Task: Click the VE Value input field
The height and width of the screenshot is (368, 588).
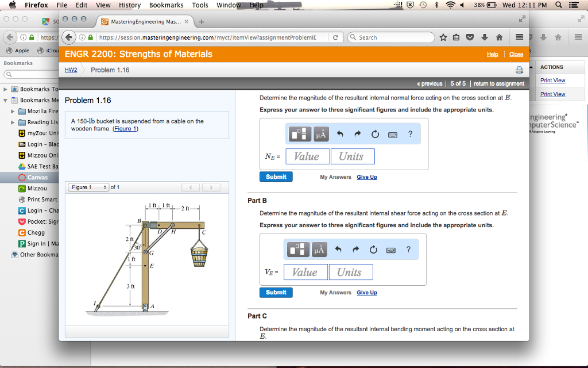Action: (305, 272)
